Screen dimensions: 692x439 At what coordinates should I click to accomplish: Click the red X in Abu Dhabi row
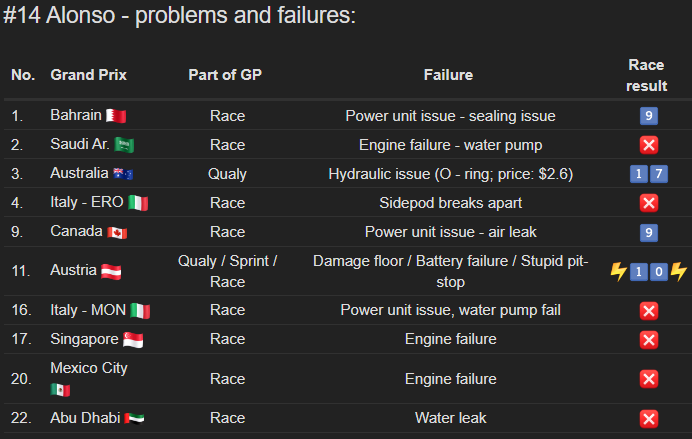[x=648, y=418]
